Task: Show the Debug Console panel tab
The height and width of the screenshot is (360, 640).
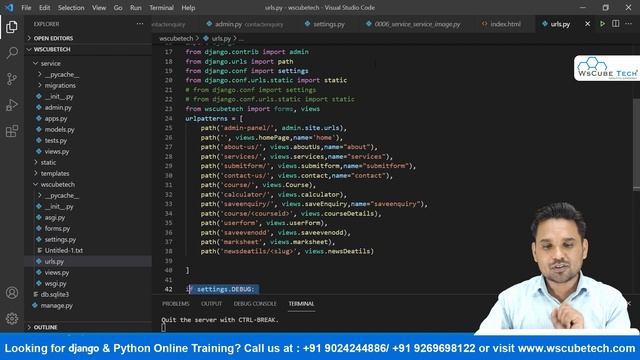Action: 255,304
